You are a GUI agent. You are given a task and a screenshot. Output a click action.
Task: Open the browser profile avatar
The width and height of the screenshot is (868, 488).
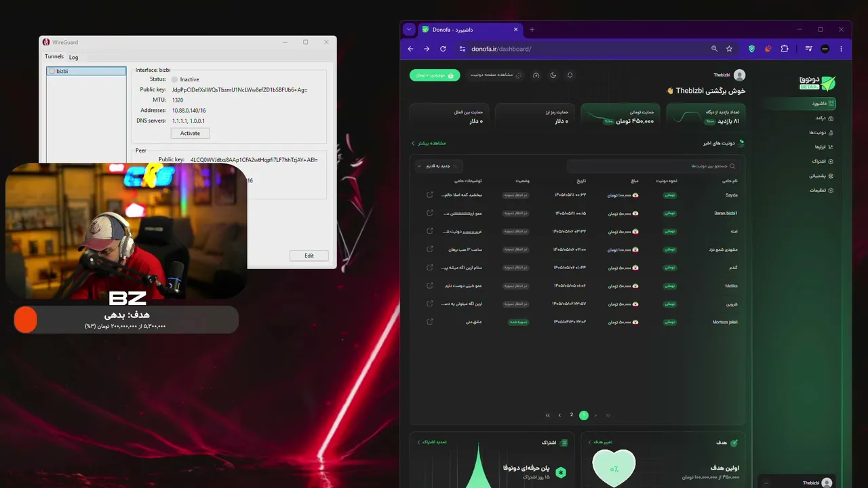(825, 49)
